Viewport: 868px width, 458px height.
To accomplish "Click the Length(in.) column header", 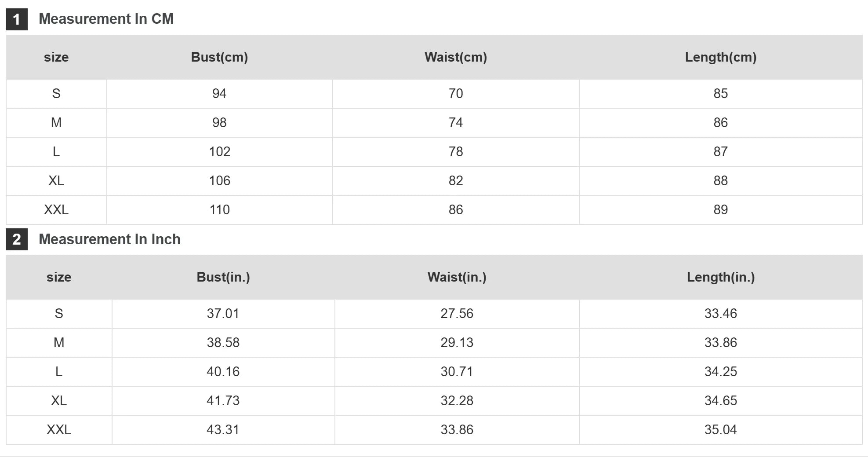I will [721, 277].
